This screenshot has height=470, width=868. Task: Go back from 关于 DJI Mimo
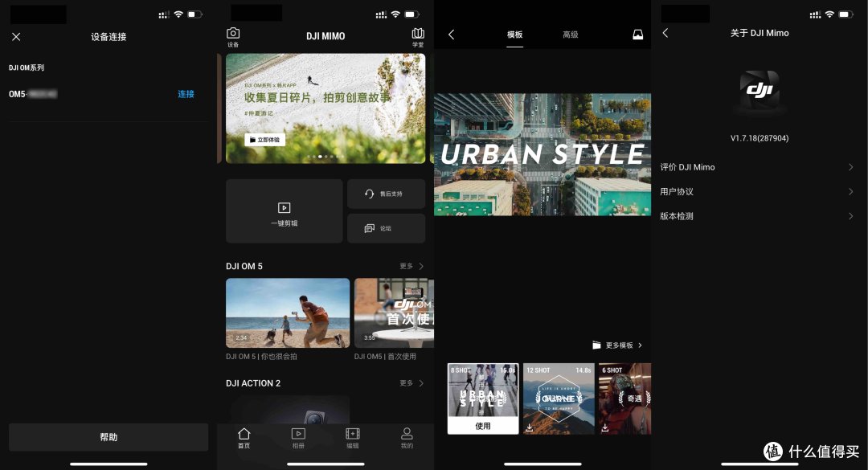coord(665,33)
